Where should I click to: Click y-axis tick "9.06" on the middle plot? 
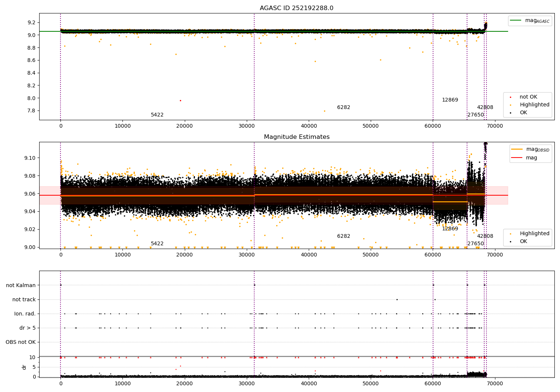[30, 194]
